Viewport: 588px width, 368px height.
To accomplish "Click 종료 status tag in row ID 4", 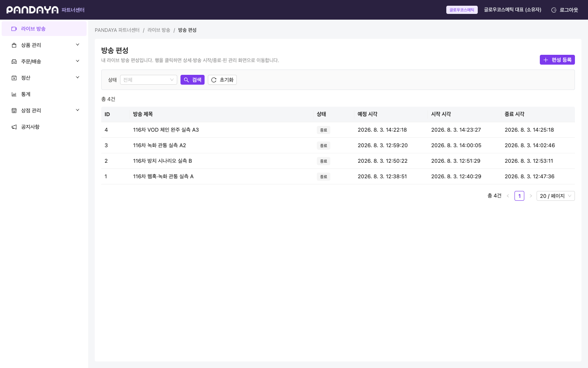I will [323, 130].
